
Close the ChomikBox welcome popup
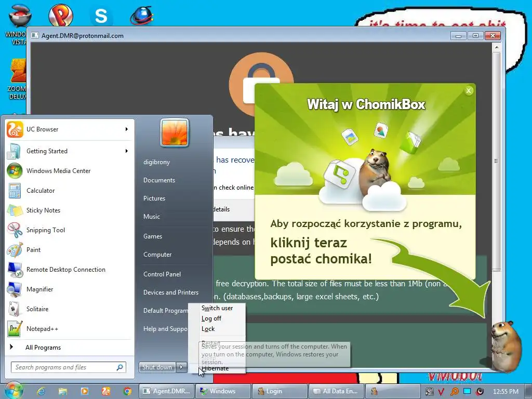coord(469,90)
